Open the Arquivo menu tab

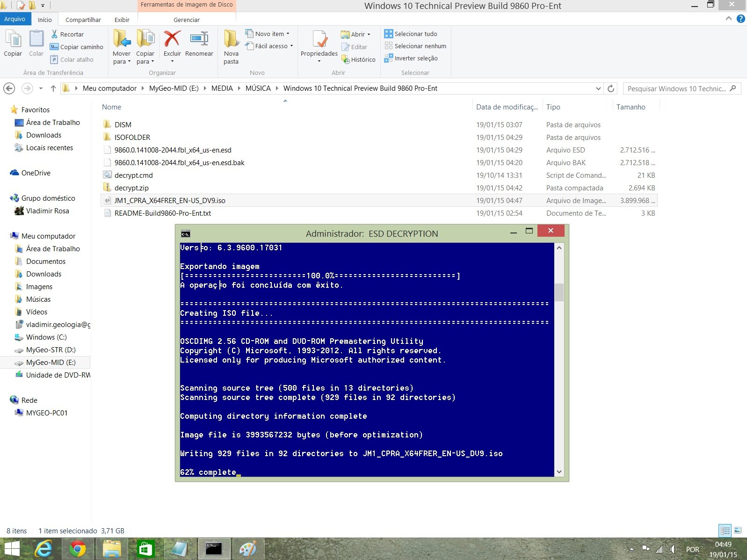[x=15, y=19]
